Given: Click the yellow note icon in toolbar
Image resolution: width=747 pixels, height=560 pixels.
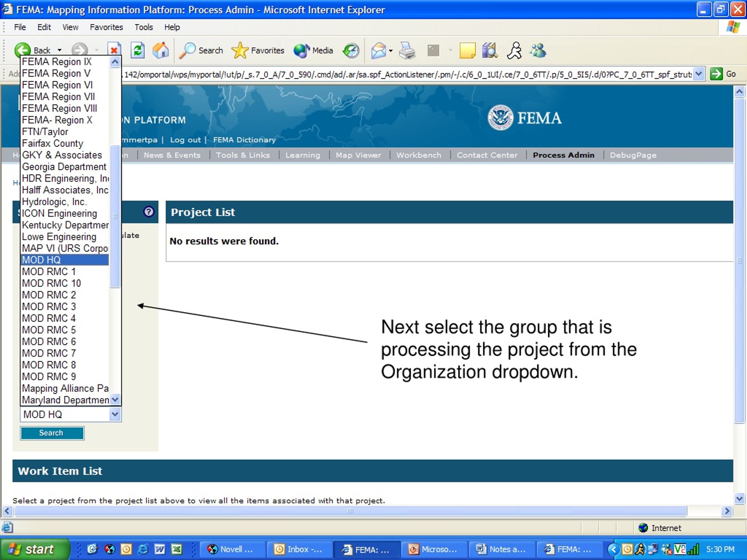Looking at the screenshot, I should 467,51.
